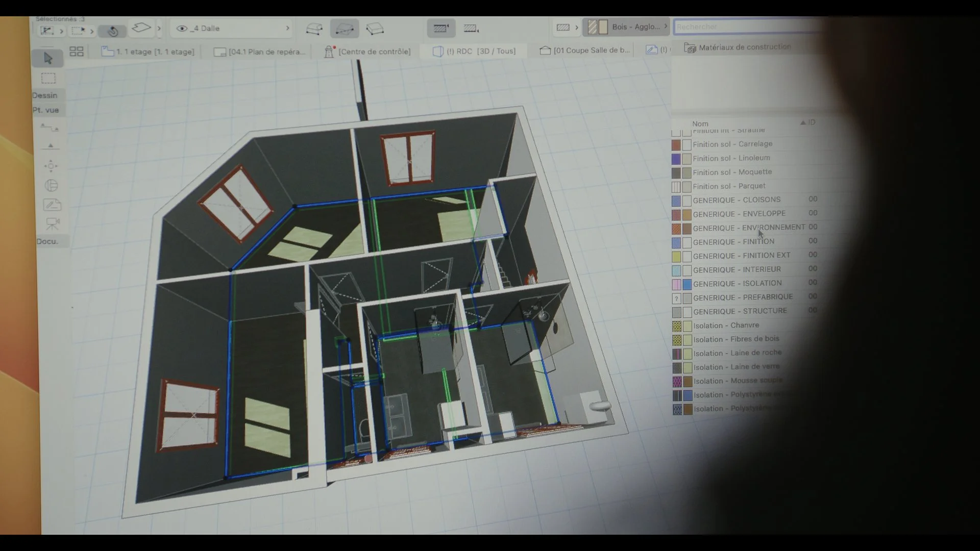The image size is (980, 551).
Task: Select the drawing/worksheet tool icon
Action: point(52,205)
